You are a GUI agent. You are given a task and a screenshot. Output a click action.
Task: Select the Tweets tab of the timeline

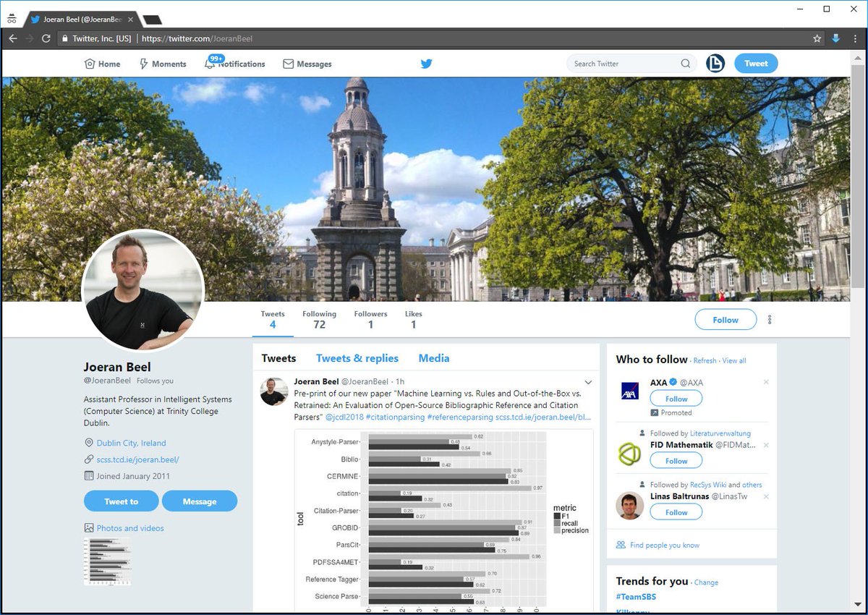click(x=278, y=358)
